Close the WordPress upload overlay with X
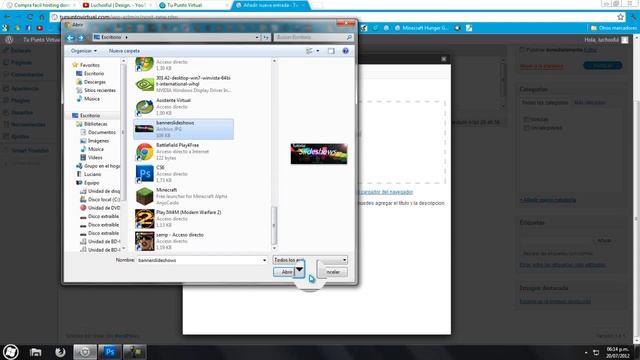640x360 pixels. (x=444, y=59)
